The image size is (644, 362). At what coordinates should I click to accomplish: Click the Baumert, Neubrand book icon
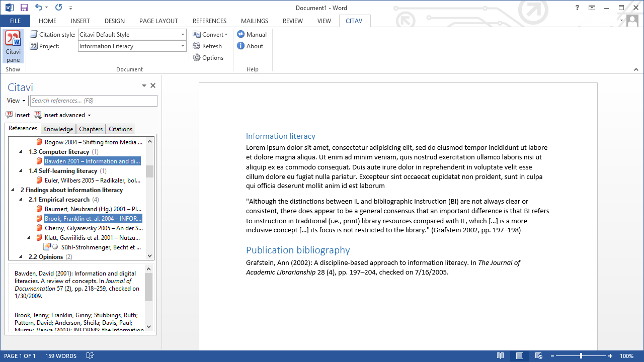(x=39, y=209)
